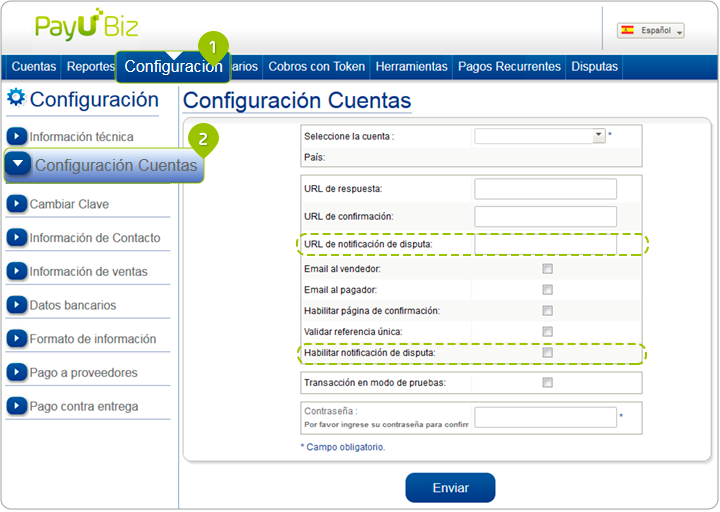Open Pago contra entrega sidebar link
This screenshot has height=512, width=720.
[84, 407]
